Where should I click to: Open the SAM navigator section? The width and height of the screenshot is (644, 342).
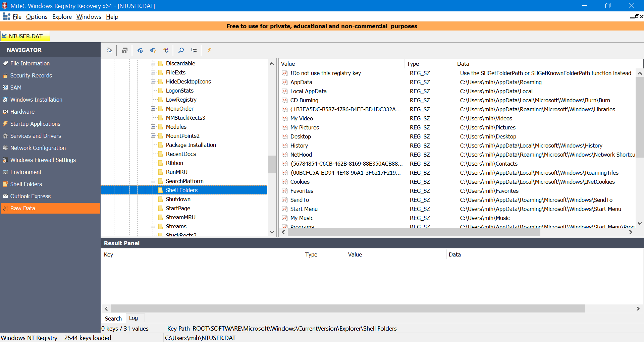[50, 88]
